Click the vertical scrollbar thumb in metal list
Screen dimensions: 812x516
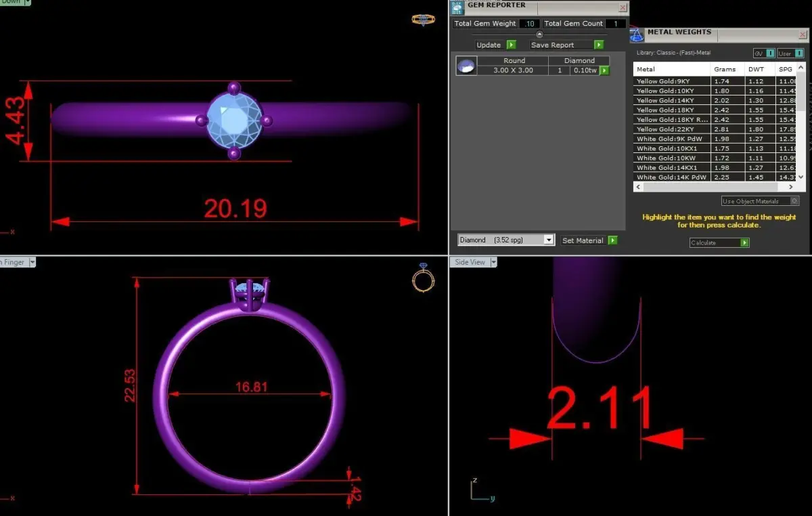[800, 91]
